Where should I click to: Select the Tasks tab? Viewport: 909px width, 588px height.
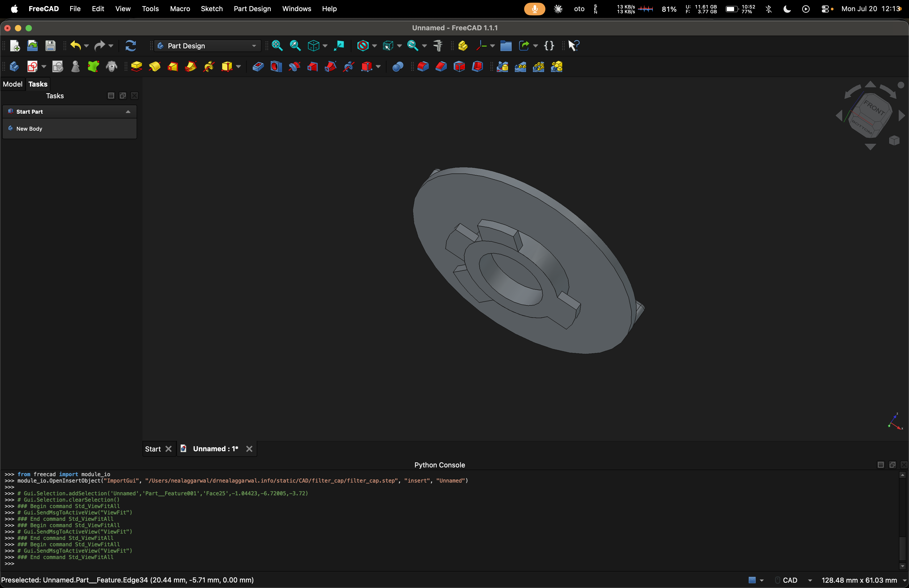click(38, 84)
